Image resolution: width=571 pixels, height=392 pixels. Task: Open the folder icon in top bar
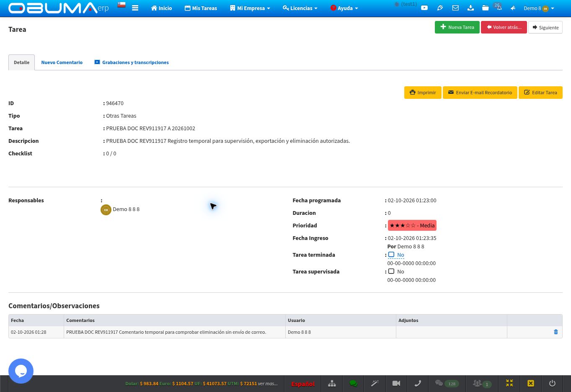click(485, 8)
